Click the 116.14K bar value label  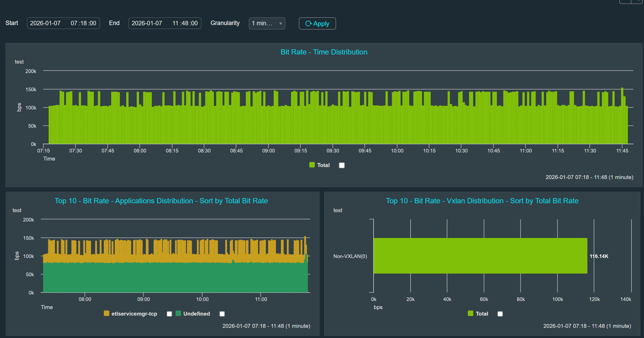599,256
